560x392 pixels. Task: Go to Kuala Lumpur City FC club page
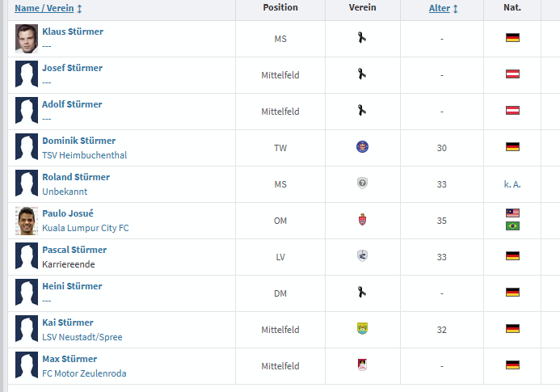(86, 228)
